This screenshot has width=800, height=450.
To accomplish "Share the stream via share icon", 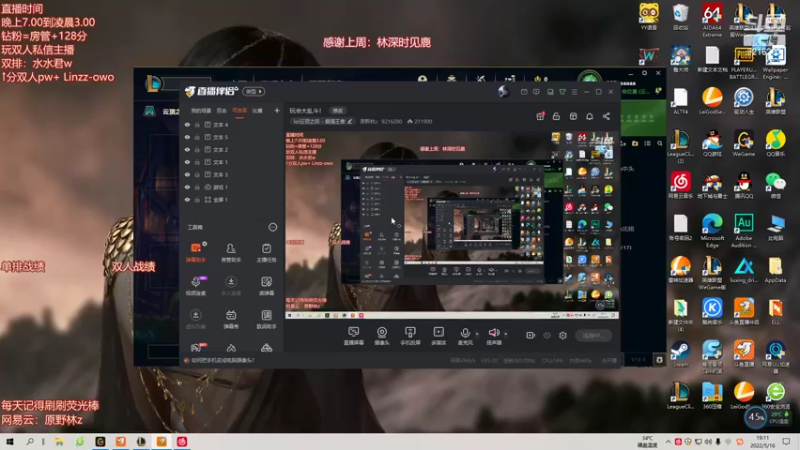I will [x=606, y=116].
